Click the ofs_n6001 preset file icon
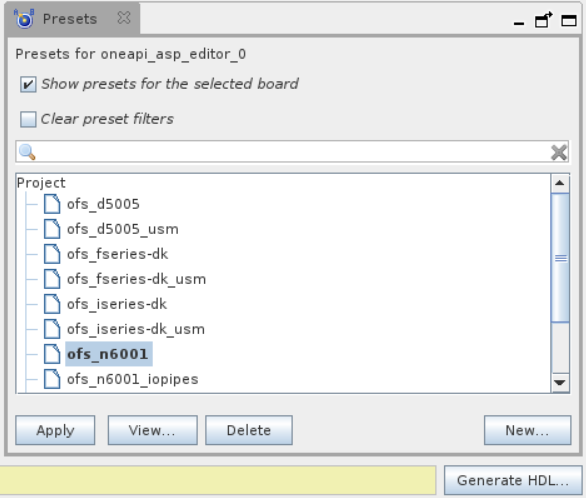 [x=52, y=354]
